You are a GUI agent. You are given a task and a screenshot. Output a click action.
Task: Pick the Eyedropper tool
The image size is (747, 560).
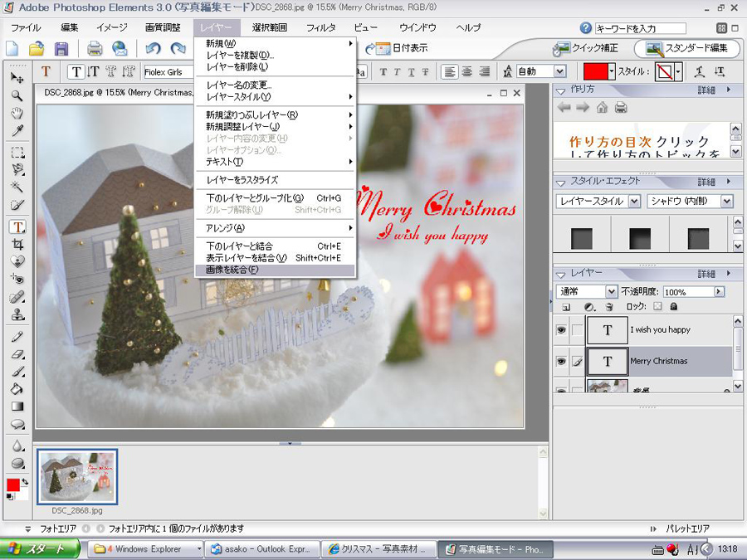tap(17, 131)
